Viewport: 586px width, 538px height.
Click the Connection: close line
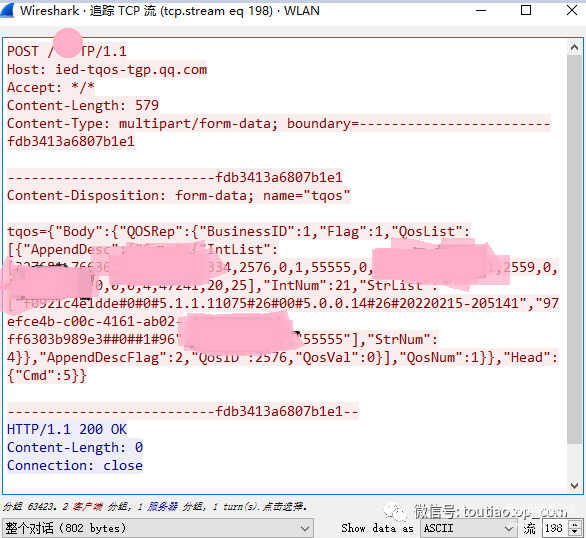75,465
